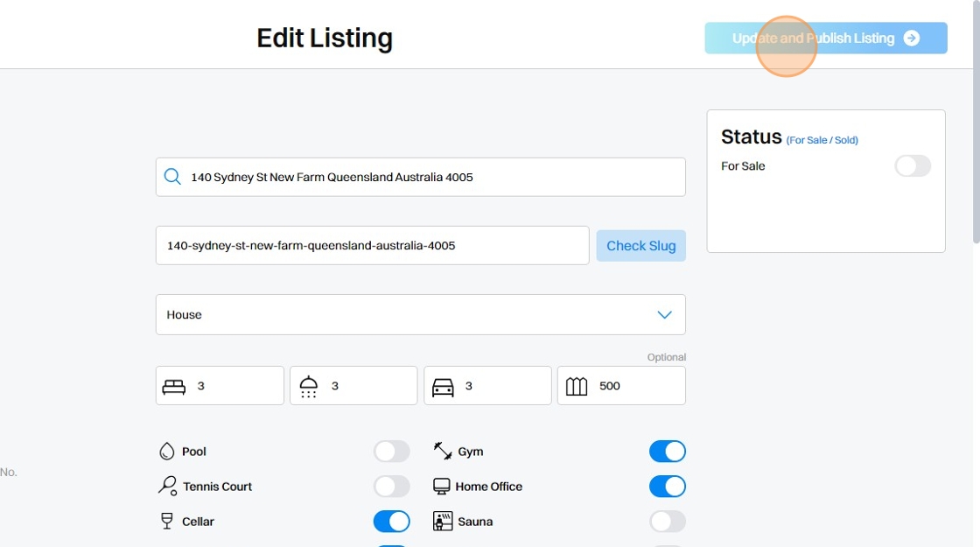980x547 pixels.
Task: Click the bedrooms bed icon
Action: click(174, 386)
